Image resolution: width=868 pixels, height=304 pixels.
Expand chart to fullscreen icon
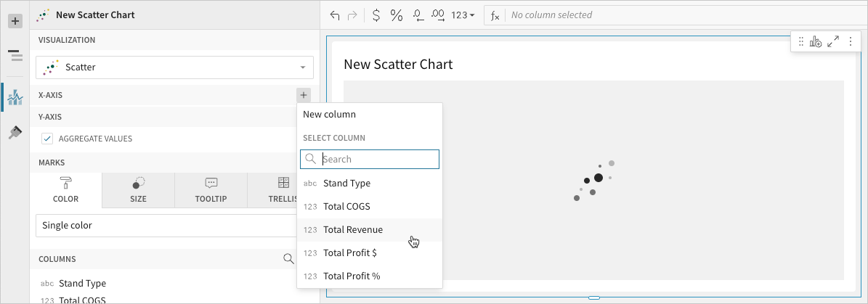coord(833,41)
